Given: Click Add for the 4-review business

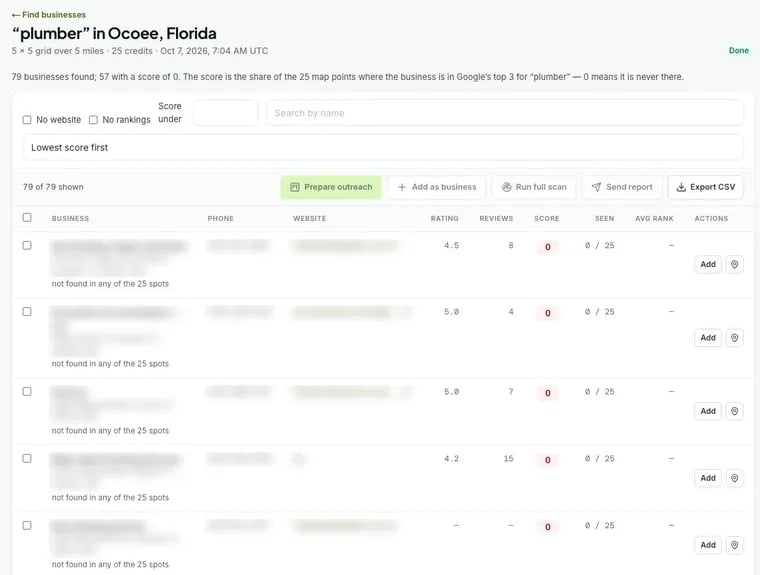Looking at the screenshot, I should [x=708, y=337].
